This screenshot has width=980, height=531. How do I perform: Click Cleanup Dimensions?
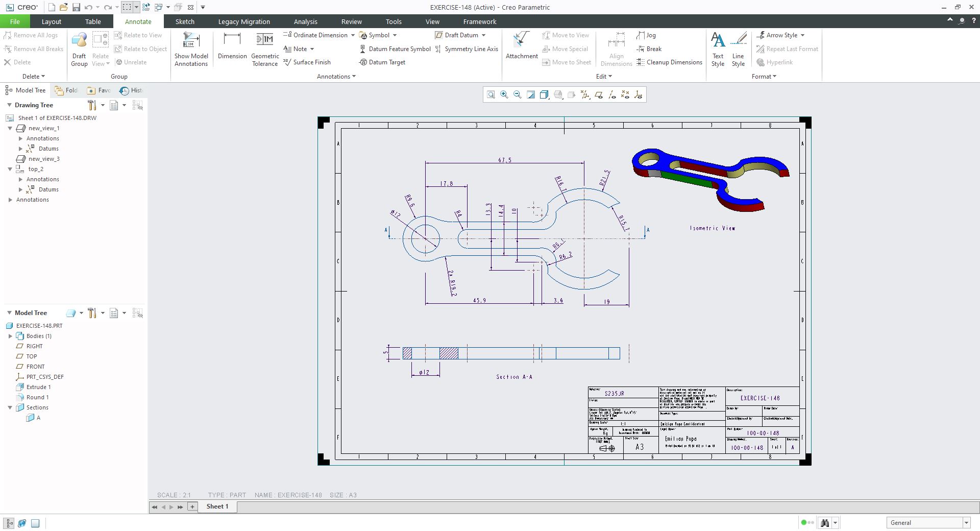(669, 62)
